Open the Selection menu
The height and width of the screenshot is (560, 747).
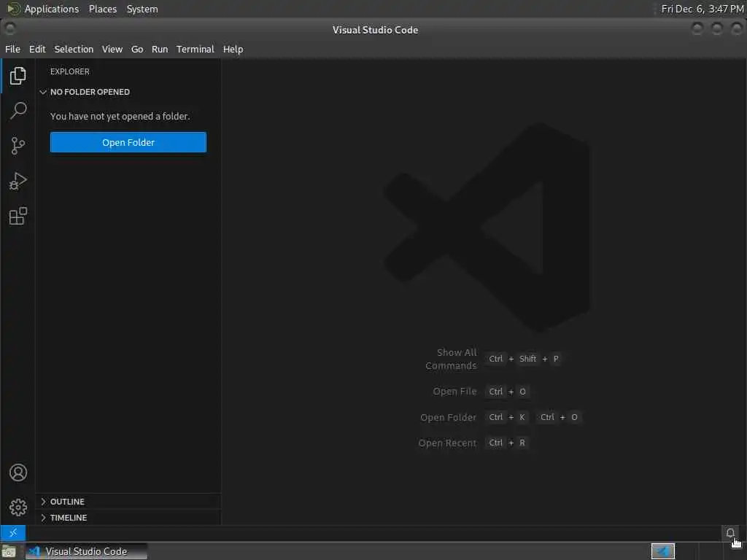pyautogui.click(x=74, y=49)
